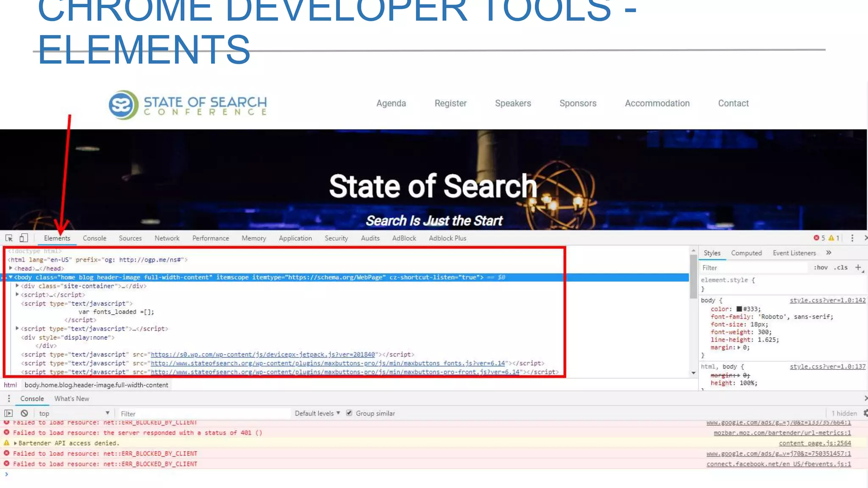Select the Styles tab
This screenshot has height=488, width=868.
(712, 253)
